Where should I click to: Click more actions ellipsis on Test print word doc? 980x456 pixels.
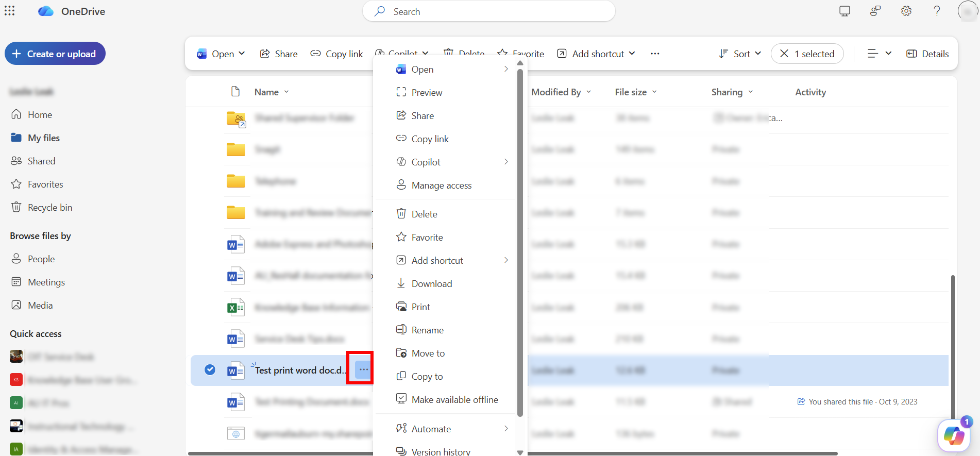point(364,369)
